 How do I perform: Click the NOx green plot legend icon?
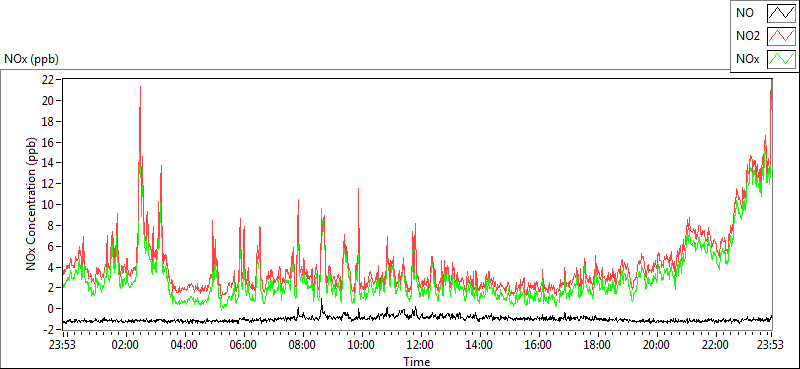[x=781, y=59]
